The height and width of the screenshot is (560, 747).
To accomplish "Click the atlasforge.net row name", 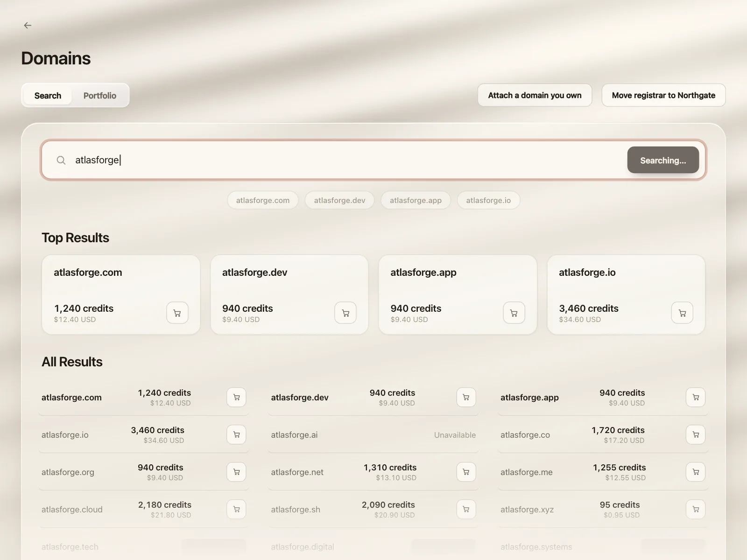I will (297, 472).
